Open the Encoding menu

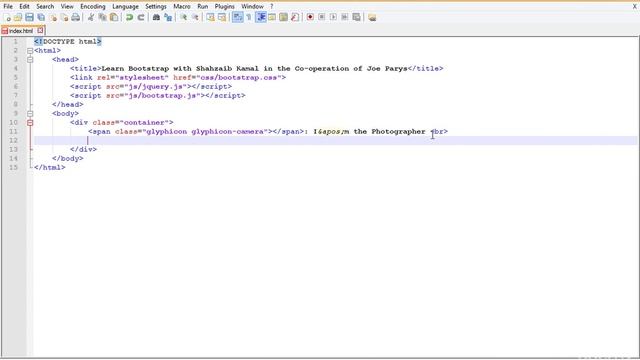pos(93,7)
